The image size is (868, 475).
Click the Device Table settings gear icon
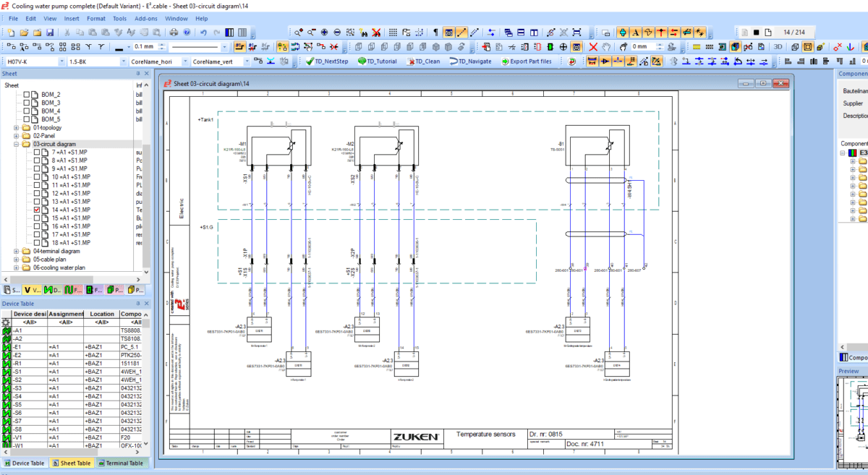[6, 322]
